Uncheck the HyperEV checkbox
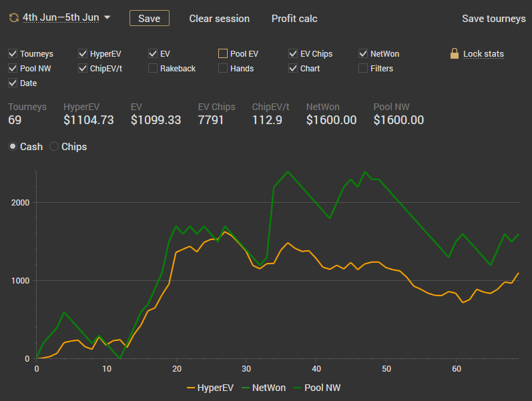This screenshot has width=532, height=401. point(83,53)
